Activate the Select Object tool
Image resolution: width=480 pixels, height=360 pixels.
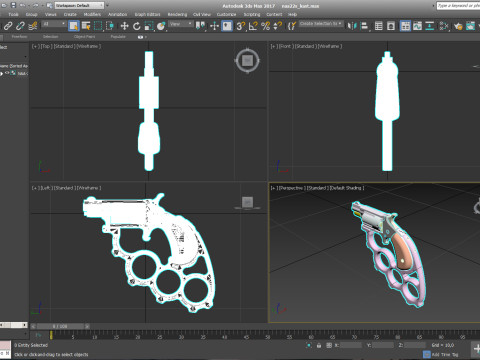[73, 26]
